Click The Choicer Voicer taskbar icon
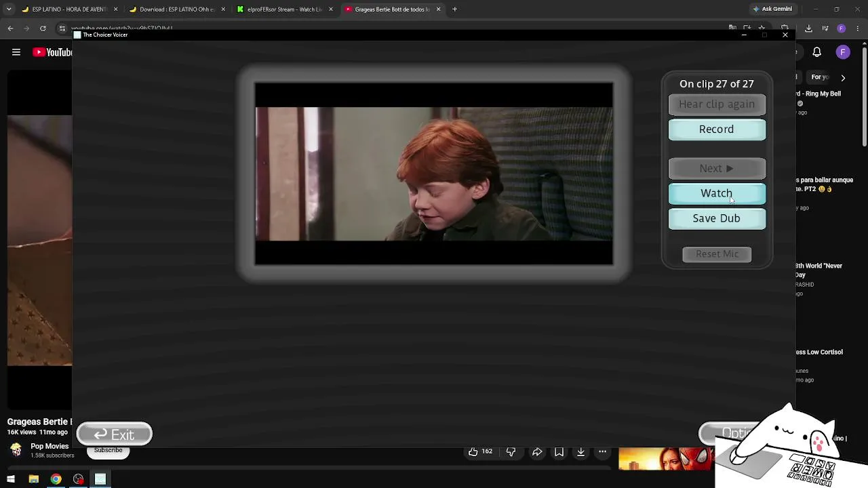Viewport: 868px width, 488px height. (100, 479)
